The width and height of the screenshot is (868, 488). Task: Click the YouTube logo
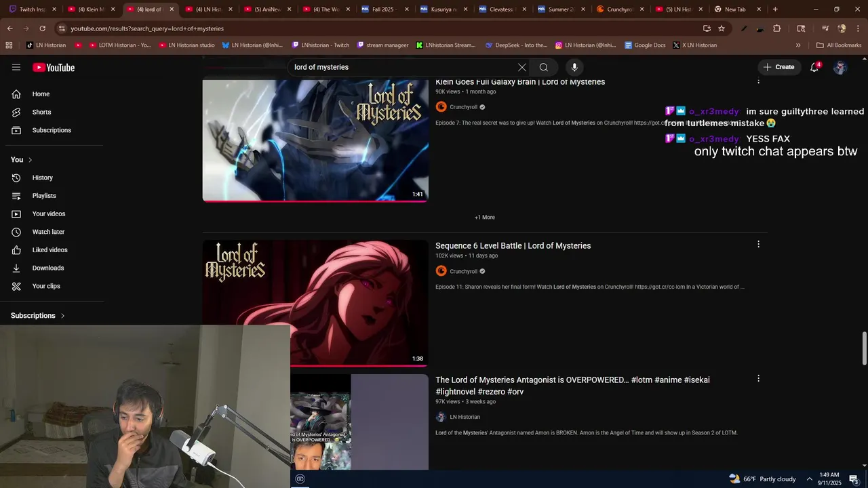tap(54, 67)
